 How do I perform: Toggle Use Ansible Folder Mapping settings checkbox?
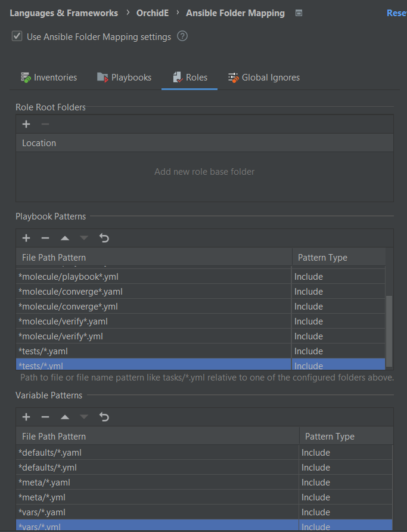click(17, 36)
